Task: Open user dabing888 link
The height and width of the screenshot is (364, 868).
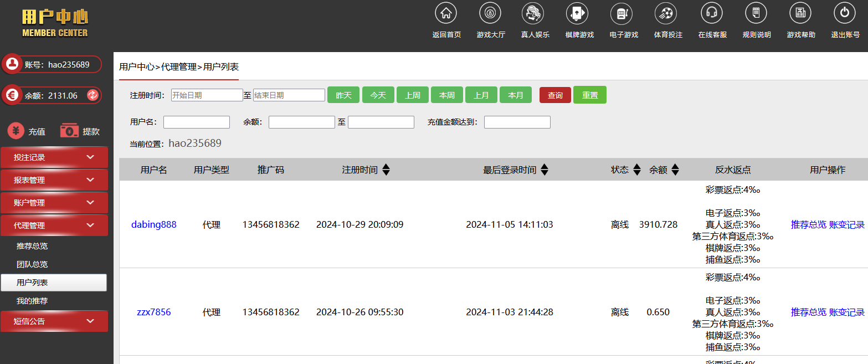Action: (x=153, y=224)
